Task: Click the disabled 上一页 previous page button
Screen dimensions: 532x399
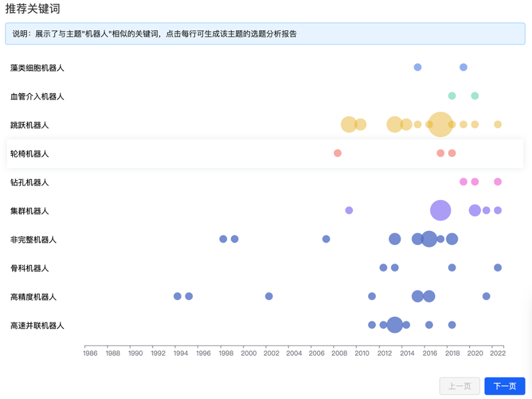Action: click(460, 386)
